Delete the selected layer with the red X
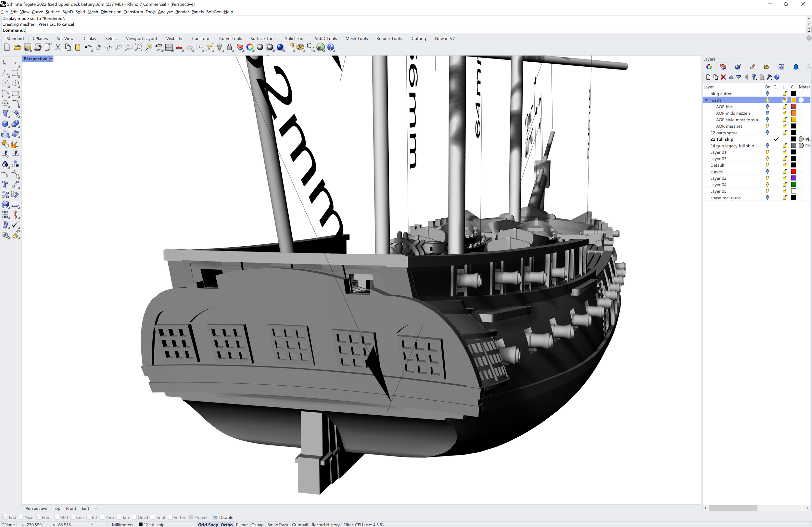812x527 pixels. (724, 77)
